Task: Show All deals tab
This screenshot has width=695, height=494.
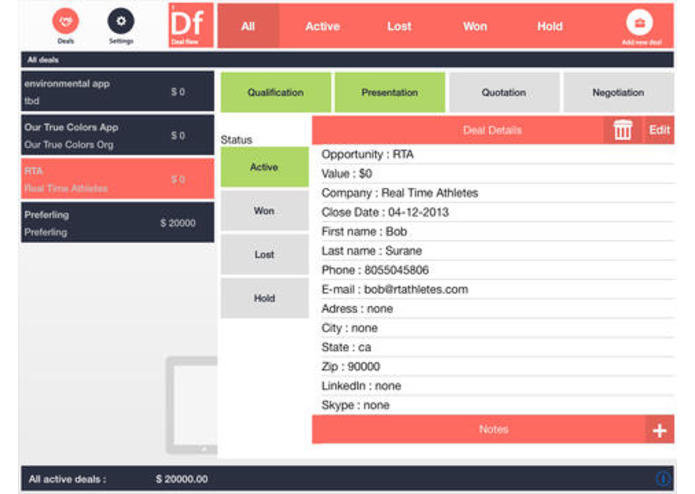Action: (248, 26)
